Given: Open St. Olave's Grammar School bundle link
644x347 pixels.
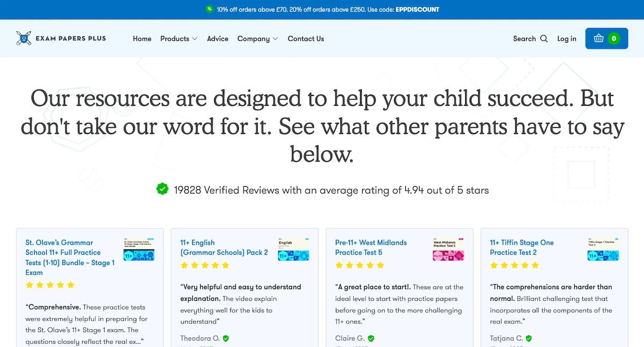Looking at the screenshot, I should click(70, 257).
